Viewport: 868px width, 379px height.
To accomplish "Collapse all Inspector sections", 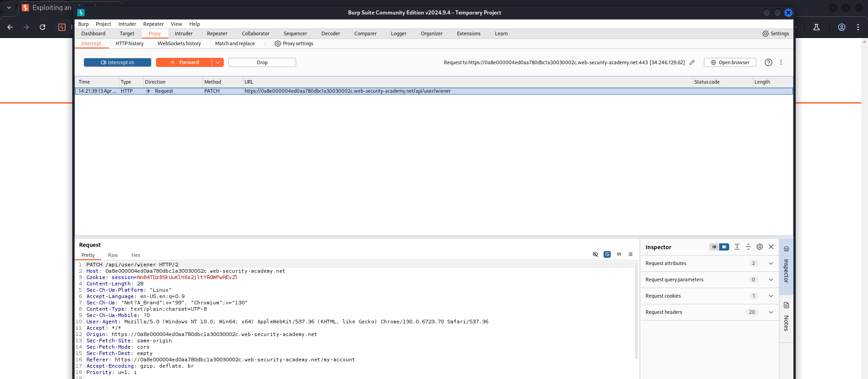I will (x=748, y=247).
